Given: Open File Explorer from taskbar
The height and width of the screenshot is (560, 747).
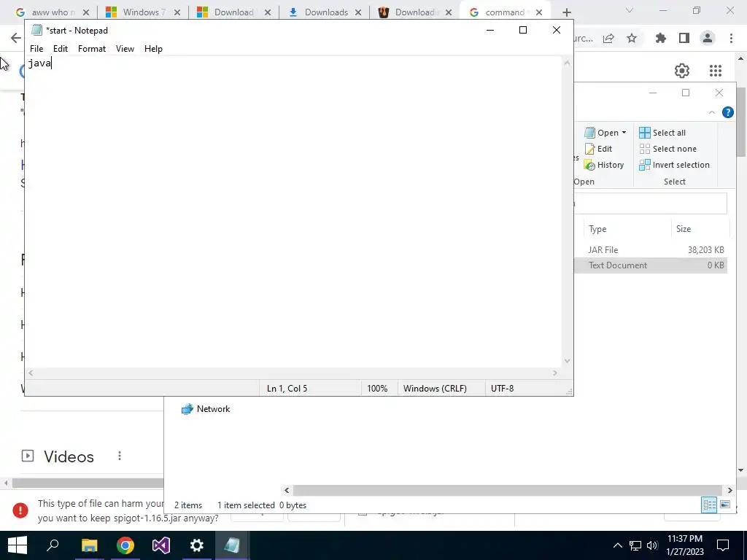Looking at the screenshot, I should click(x=89, y=545).
